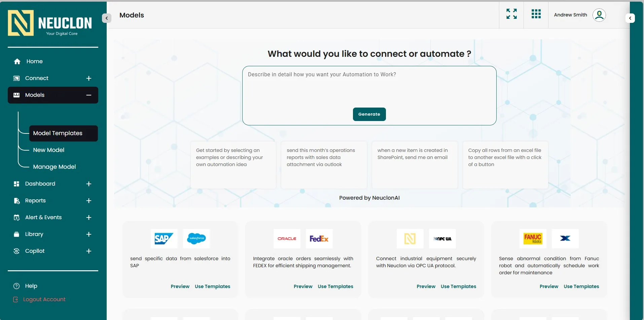This screenshot has height=320, width=644.
Task: Click the Logout Account link
Action: point(44,299)
